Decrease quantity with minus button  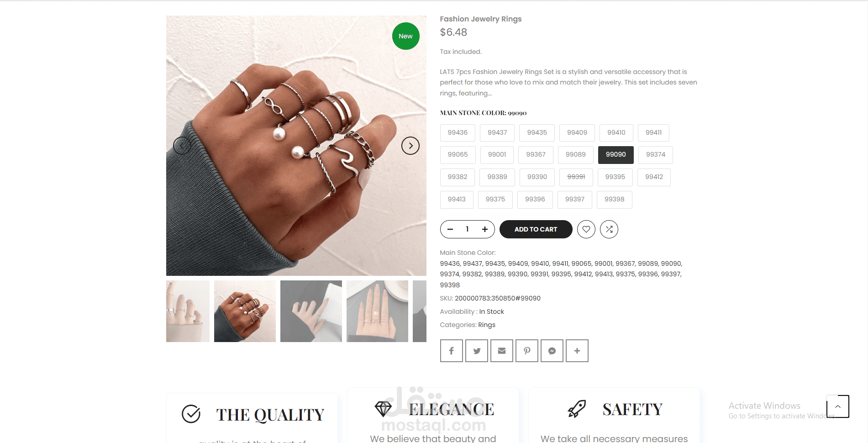450,229
